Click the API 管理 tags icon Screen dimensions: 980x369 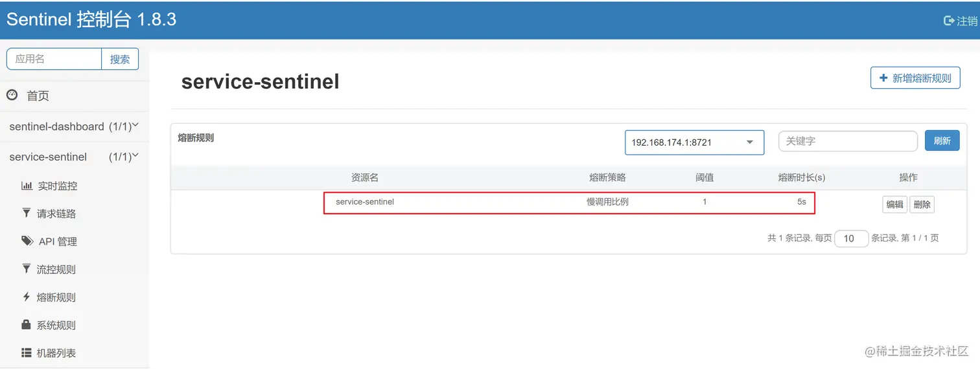[27, 241]
